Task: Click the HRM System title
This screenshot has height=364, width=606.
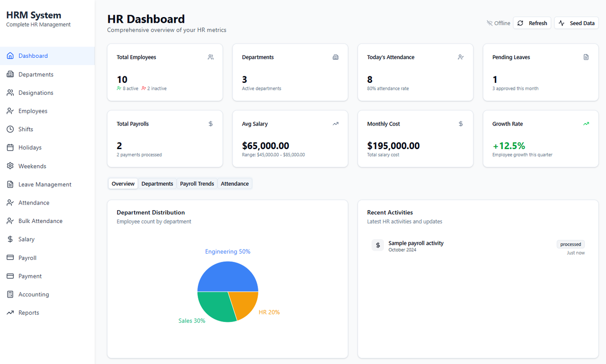Action: coord(34,15)
